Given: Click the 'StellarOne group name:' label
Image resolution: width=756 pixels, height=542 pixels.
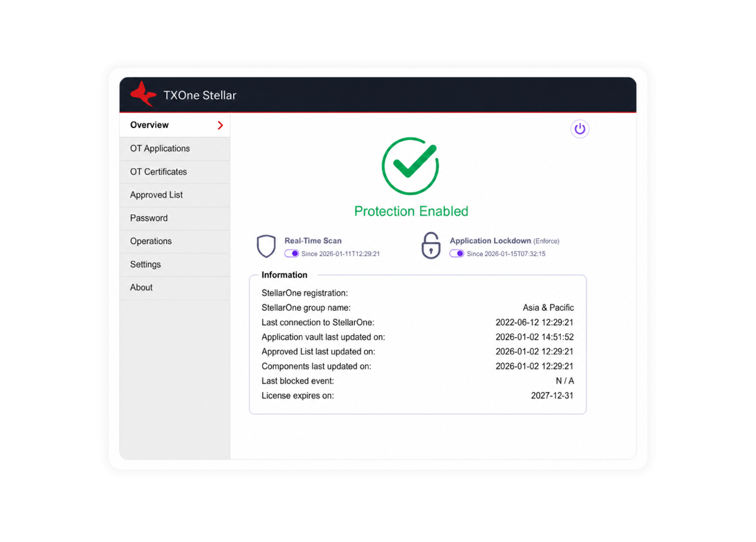Looking at the screenshot, I should 306,307.
